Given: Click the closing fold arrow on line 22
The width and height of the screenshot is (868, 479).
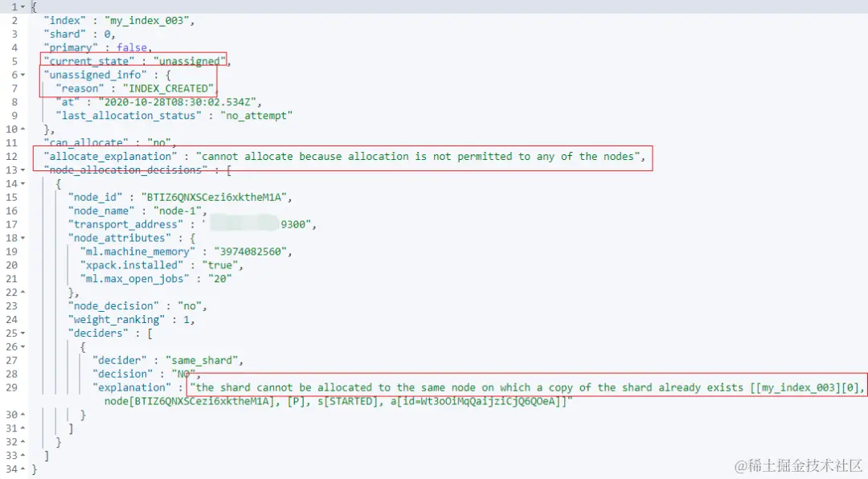Looking at the screenshot, I should 23,293.
